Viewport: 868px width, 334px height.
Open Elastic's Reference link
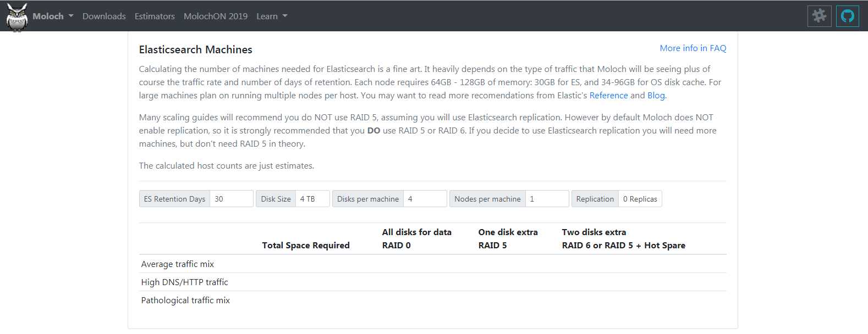point(608,96)
